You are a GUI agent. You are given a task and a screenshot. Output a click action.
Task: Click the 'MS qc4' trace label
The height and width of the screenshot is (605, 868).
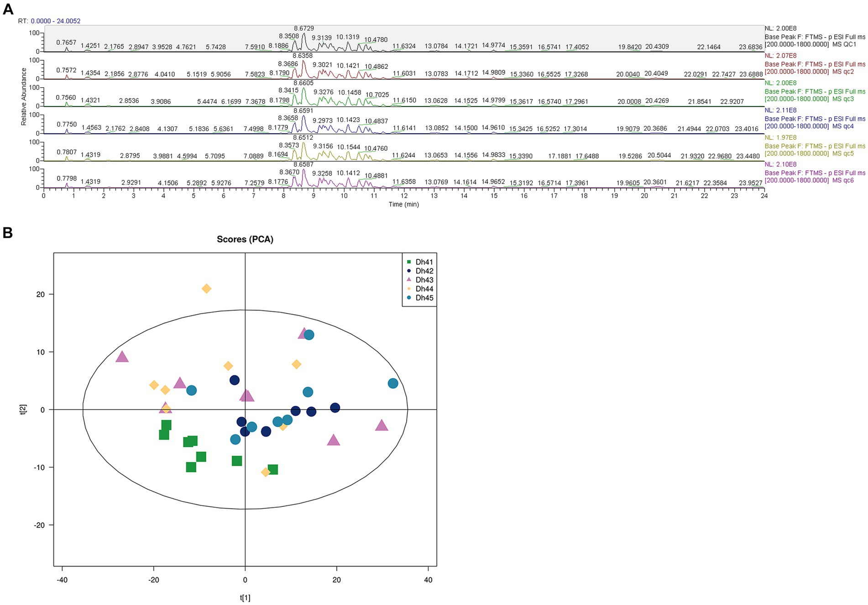tap(842, 126)
